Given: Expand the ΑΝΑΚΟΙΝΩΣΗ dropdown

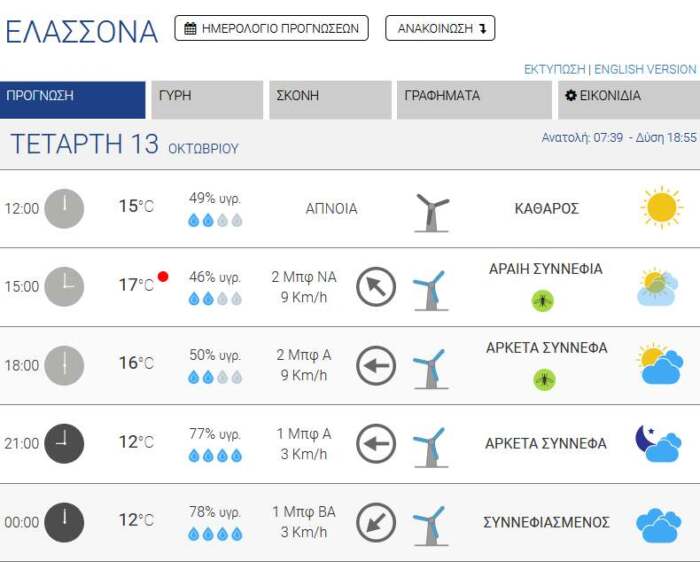Looking at the screenshot, I should [x=440, y=29].
